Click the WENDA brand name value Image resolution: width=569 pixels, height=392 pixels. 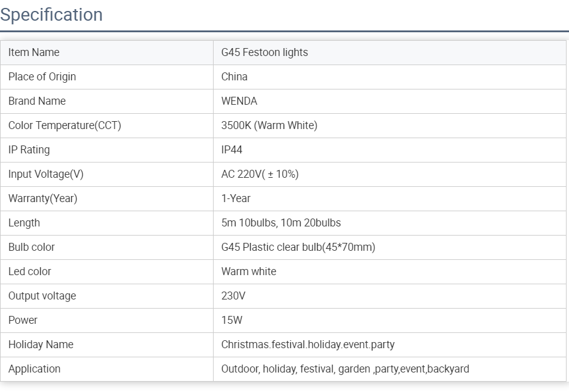click(x=239, y=101)
